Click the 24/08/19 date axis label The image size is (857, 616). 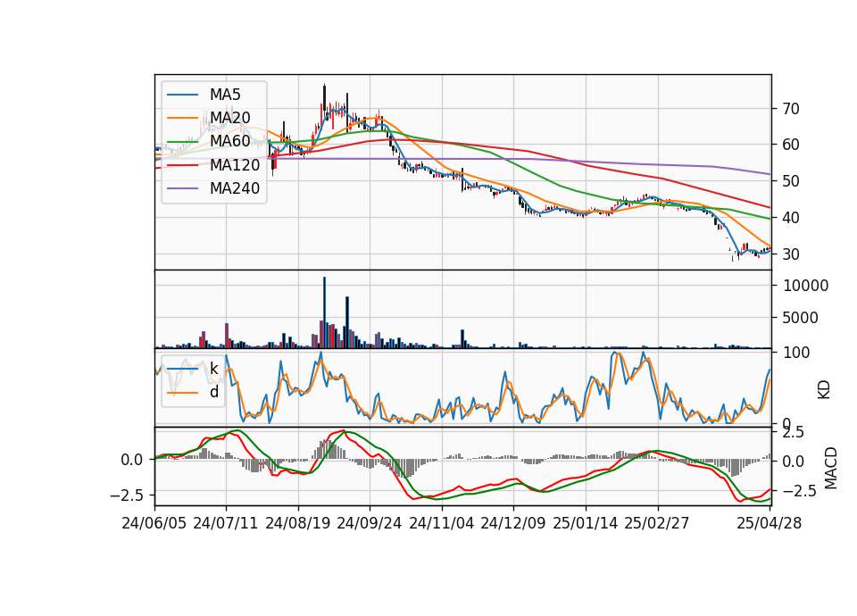coord(298,523)
